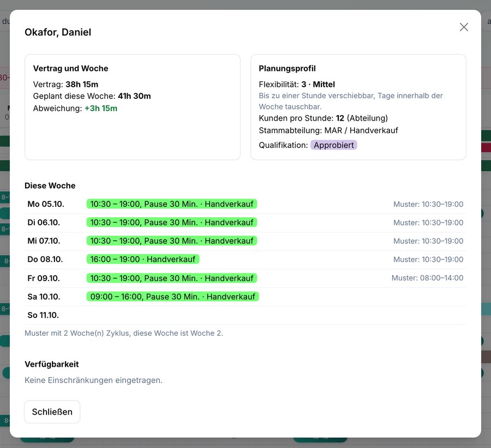Click Friday's Muster: 08:00–14:00 text

(x=427, y=278)
